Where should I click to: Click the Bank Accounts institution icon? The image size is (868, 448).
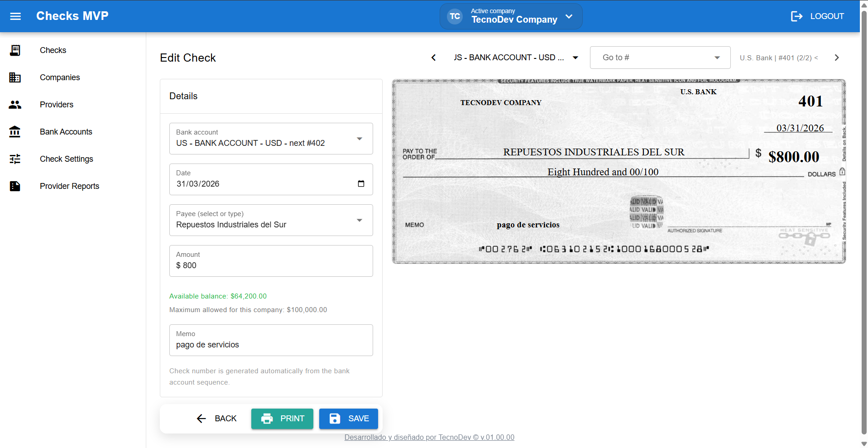(15, 132)
